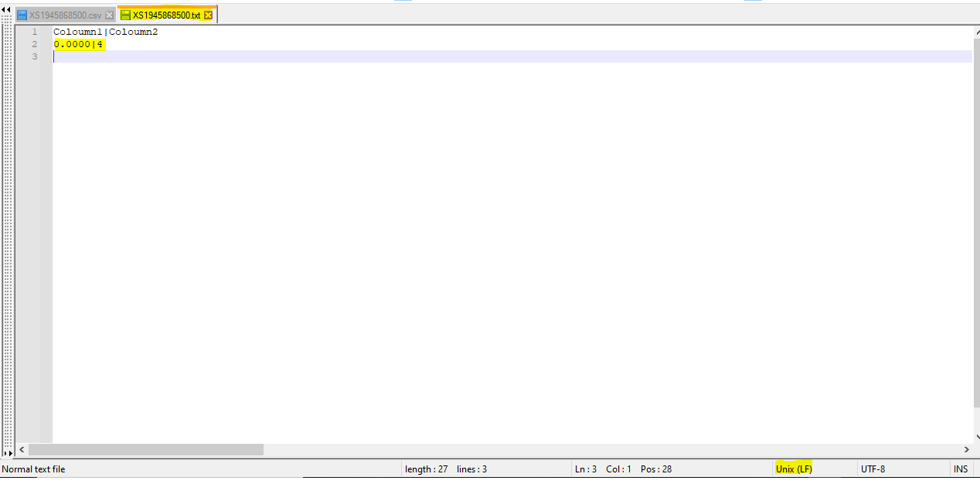Screen dimensions: 980x501
Task: Click the double left arrows above the side panel
Action: tap(7, 9)
